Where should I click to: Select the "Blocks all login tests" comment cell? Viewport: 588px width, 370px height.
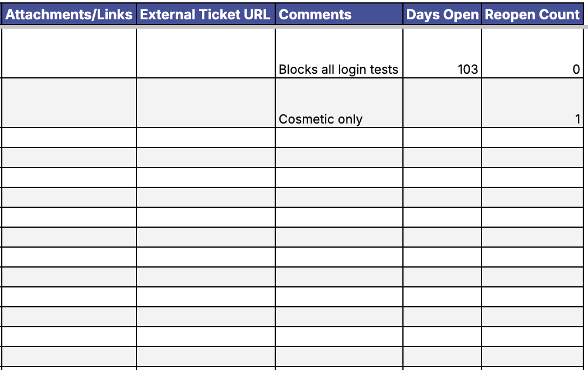339,54
